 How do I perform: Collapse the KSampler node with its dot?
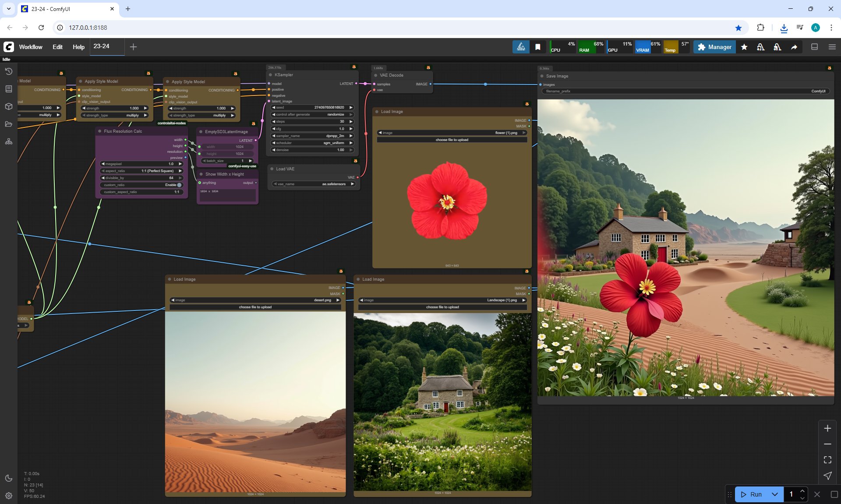click(271, 75)
